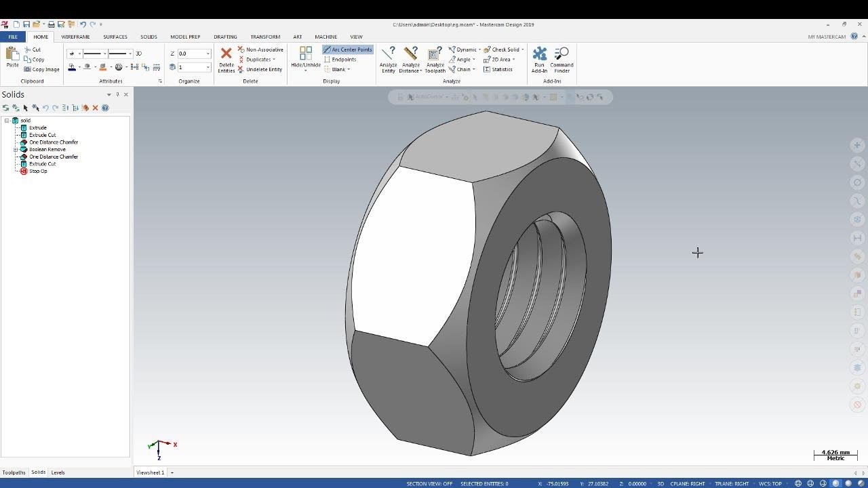Click the solid color swatch in Attributes
Screen dimensions: 868x488
(102, 67)
